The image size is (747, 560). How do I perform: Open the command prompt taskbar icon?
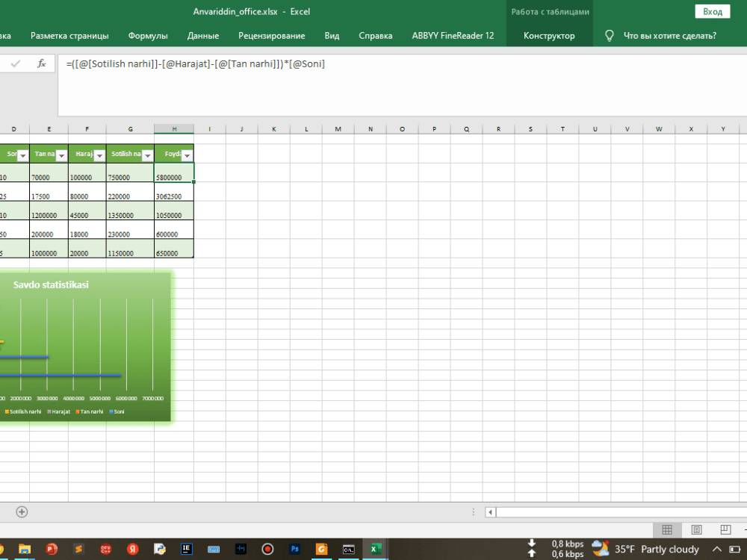pos(349,549)
